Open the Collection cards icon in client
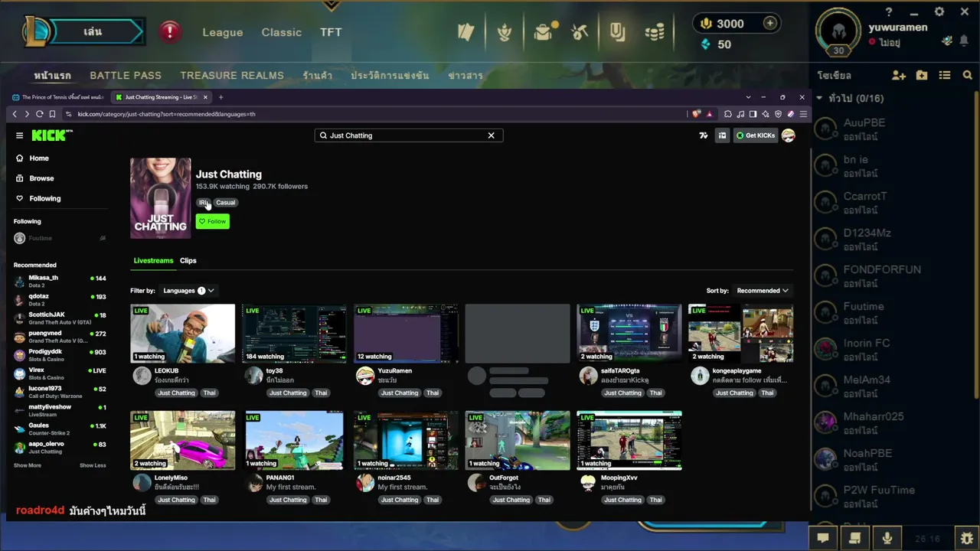The height and width of the screenshot is (551, 980). (466, 32)
